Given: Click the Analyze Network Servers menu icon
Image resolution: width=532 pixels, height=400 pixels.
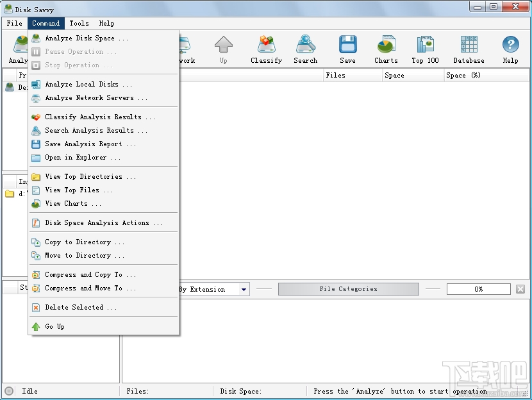Looking at the screenshot, I should point(36,98).
